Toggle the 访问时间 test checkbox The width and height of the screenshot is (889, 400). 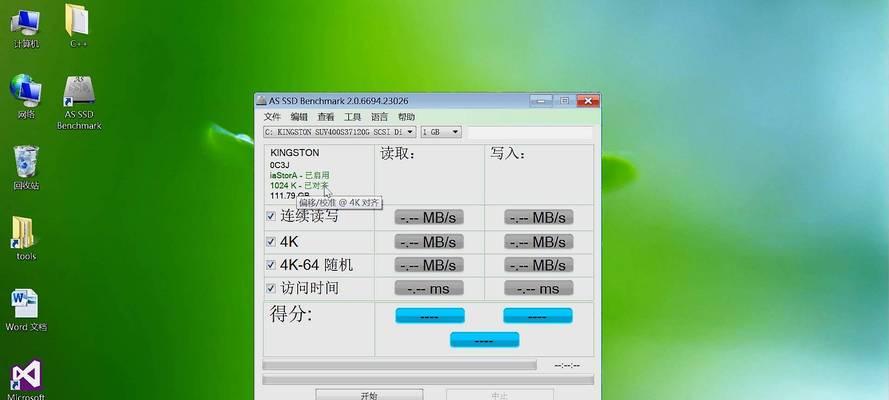[x=271, y=288]
